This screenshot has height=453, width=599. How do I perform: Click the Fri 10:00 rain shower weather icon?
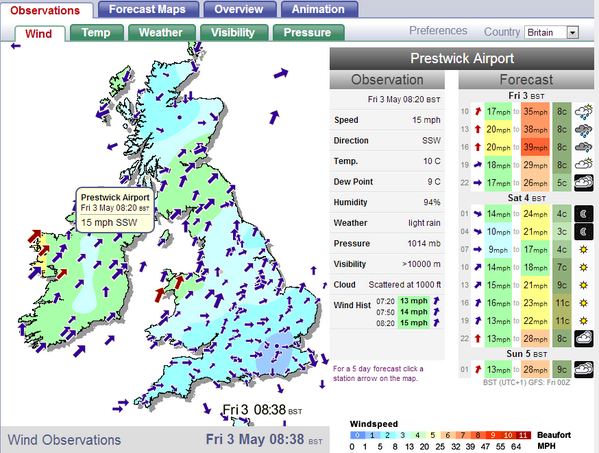coord(583,112)
